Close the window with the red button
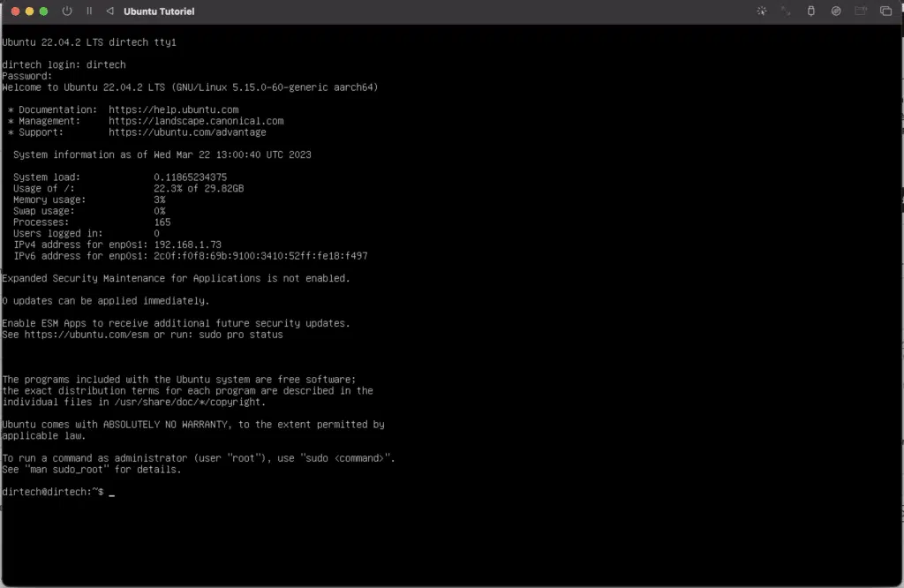904x588 pixels. pyautogui.click(x=16, y=11)
